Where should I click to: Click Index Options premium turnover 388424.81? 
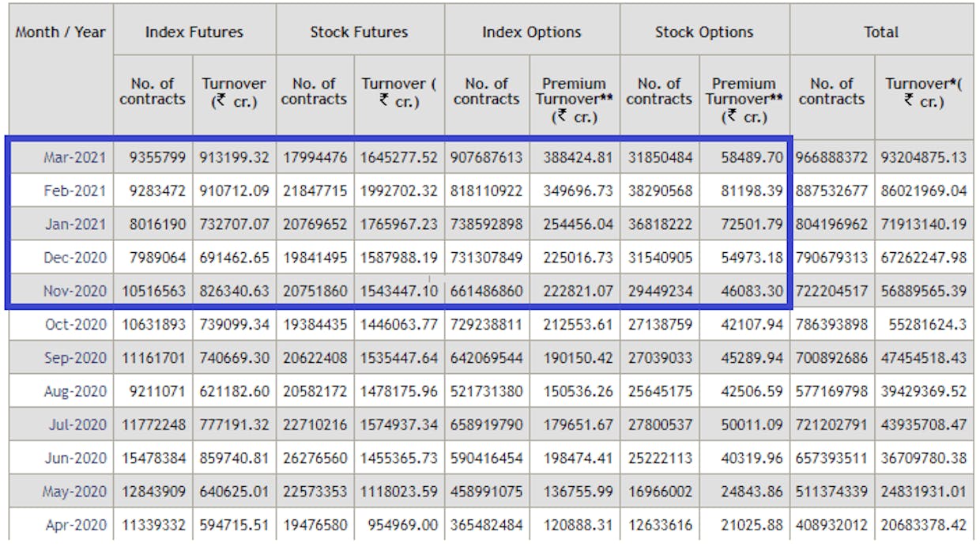click(x=578, y=157)
